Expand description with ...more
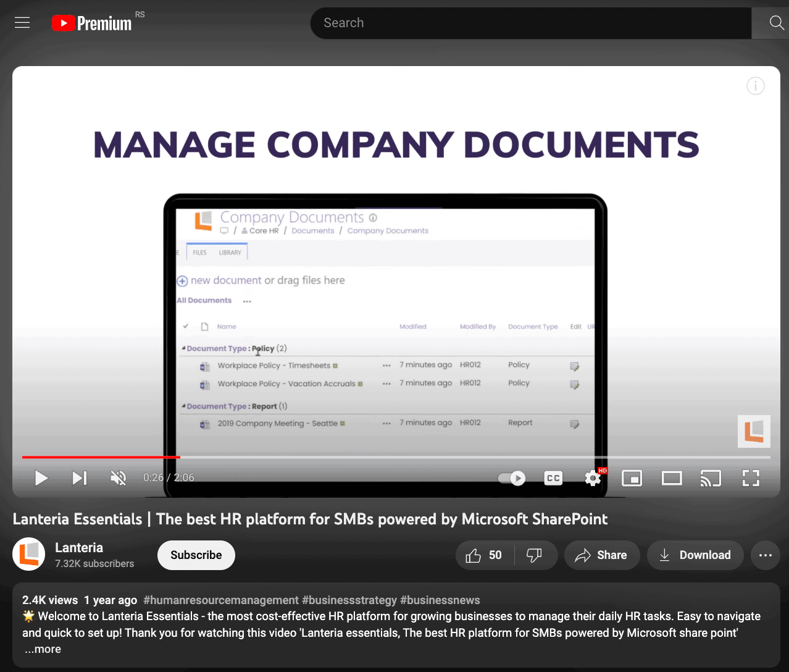Image resolution: width=789 pixels, height=672 pixels. coord(43,649)
